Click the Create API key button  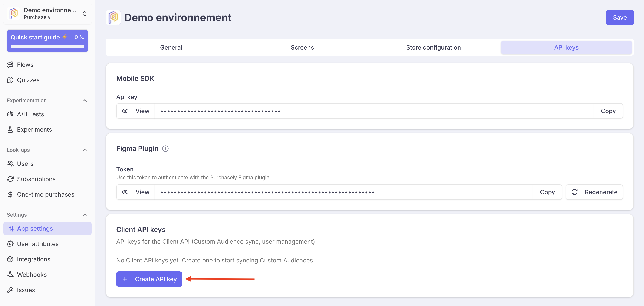(x=149, y=279)
